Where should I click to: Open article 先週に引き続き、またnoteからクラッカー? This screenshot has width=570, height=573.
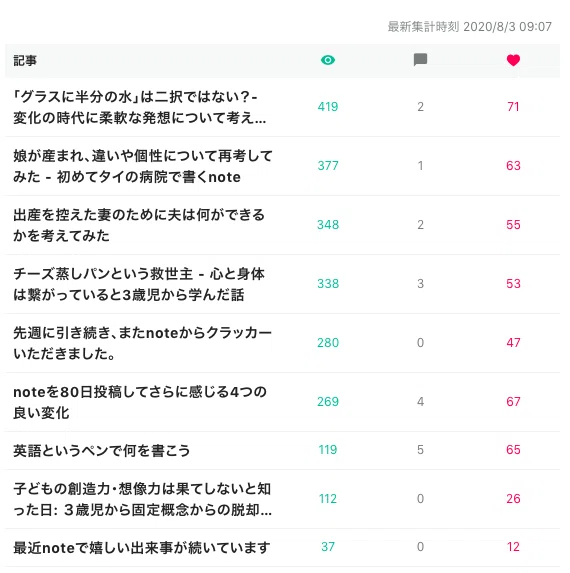click(x=142, y=343)
